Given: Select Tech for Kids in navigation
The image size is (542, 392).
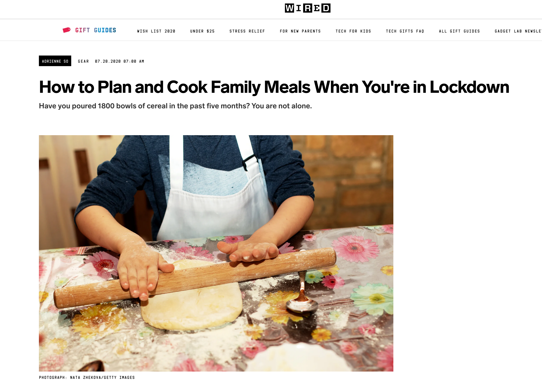Looking at the screenshot, I should [353, 31].
